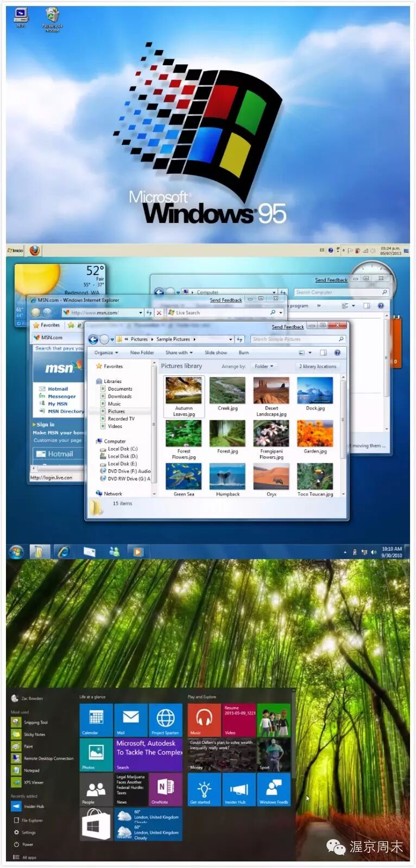Open Internet Explorer from the Windows 7 taskbar
This screenshot has width=416, height=868.
click(x=64, y=552)
